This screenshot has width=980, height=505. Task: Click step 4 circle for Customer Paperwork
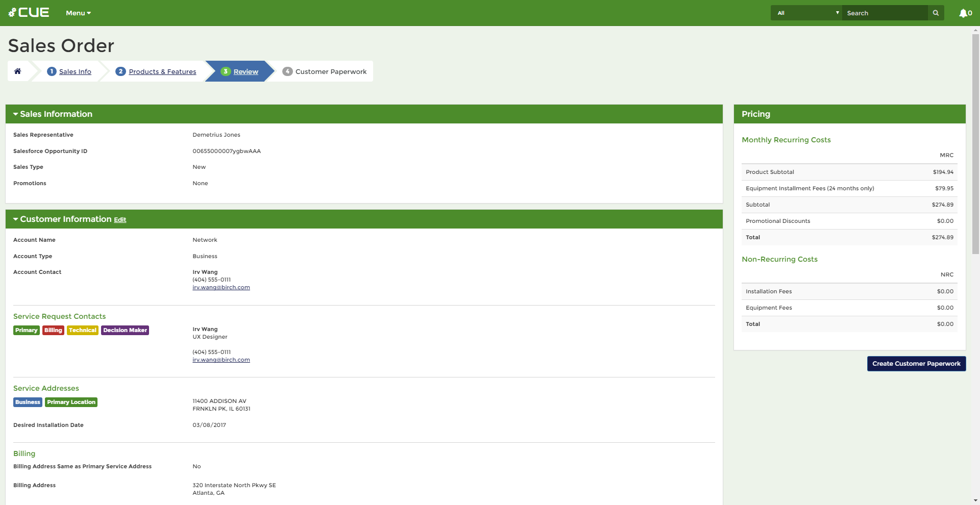coord(287,71)
